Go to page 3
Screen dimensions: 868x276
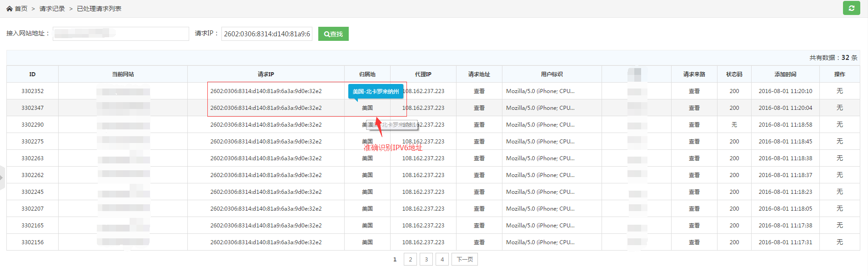pyautogui.click(x=426, y=259)
